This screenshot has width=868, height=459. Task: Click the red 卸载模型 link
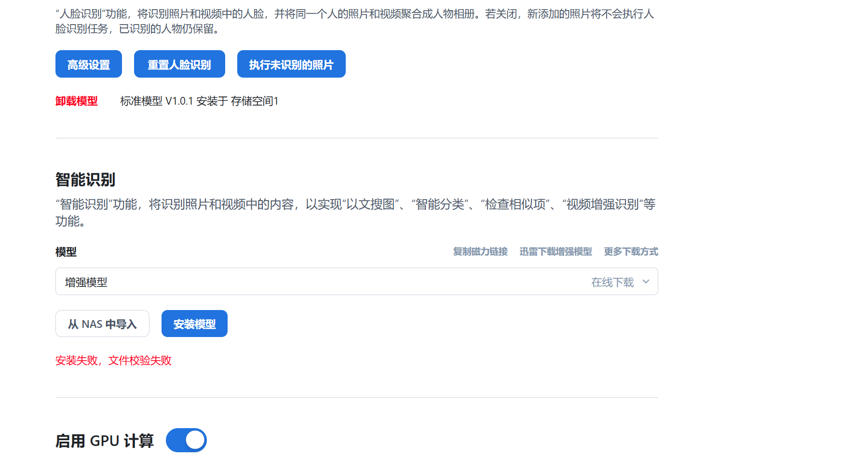pyautogui.click(x=77, y=101)
